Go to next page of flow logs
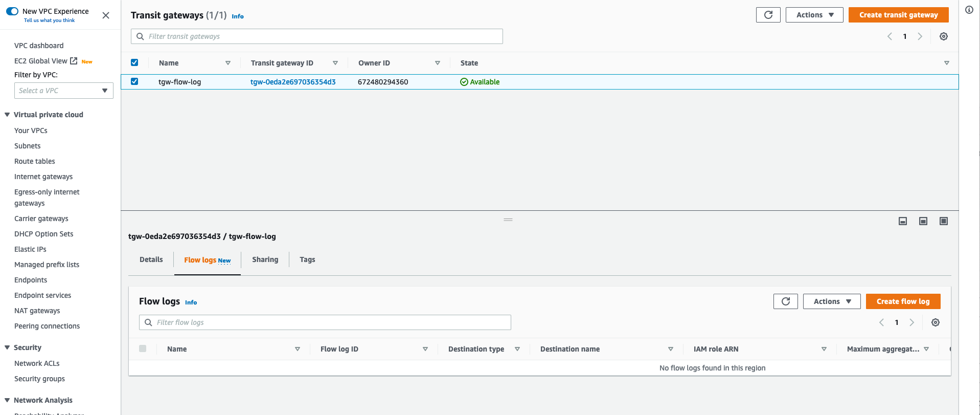The width and height of the screenshot is (980, 415). [x=912, y=322]
